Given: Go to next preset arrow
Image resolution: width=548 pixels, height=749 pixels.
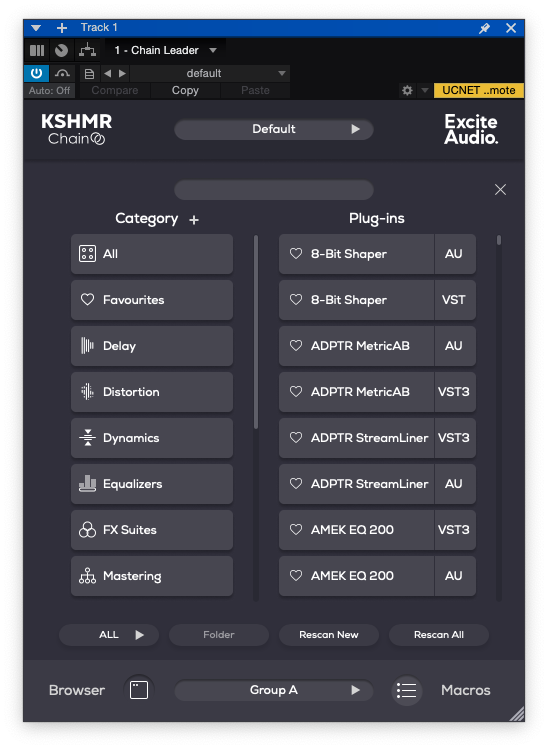Looking at the screenshot, I should 122,73.
